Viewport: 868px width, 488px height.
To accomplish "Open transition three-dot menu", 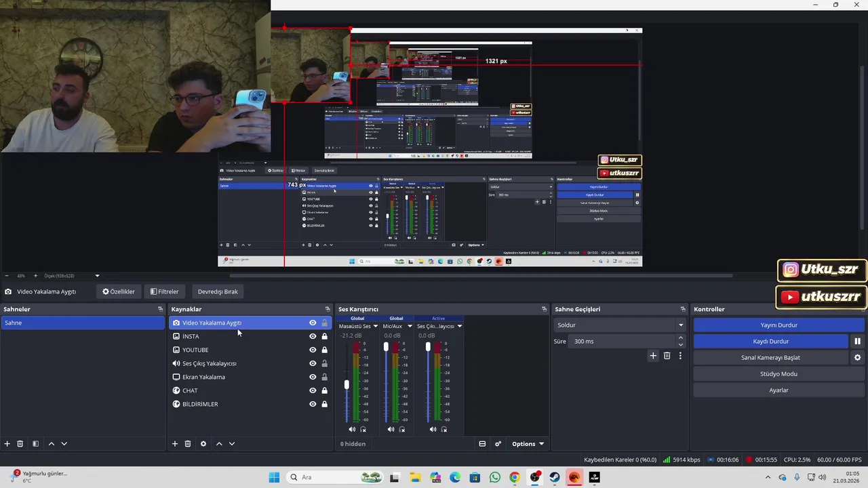I will click(680, 356).
